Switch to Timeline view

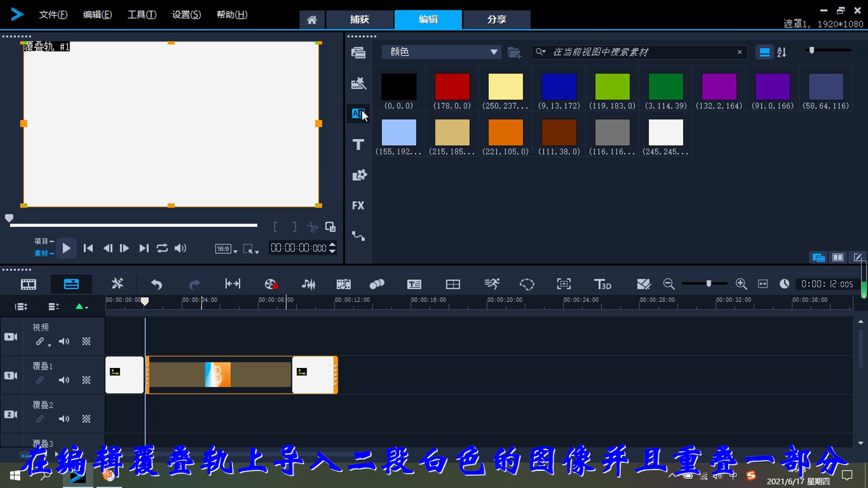pos(71,284)
